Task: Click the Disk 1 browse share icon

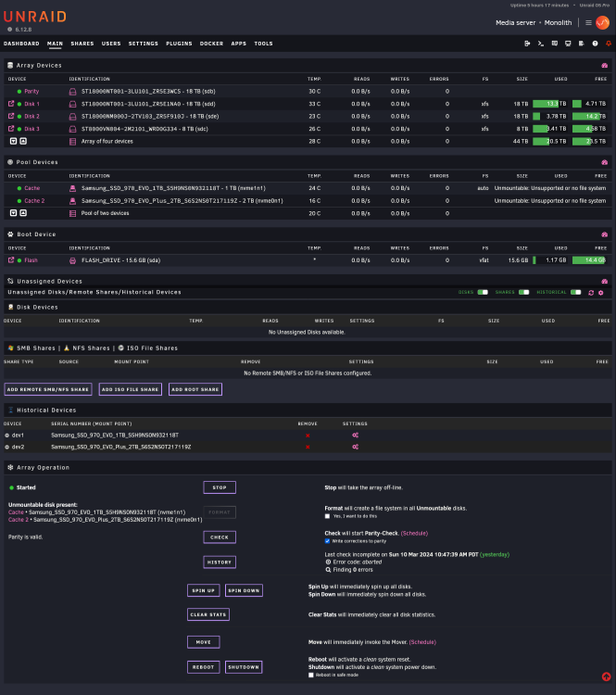Action: (11, 104)
